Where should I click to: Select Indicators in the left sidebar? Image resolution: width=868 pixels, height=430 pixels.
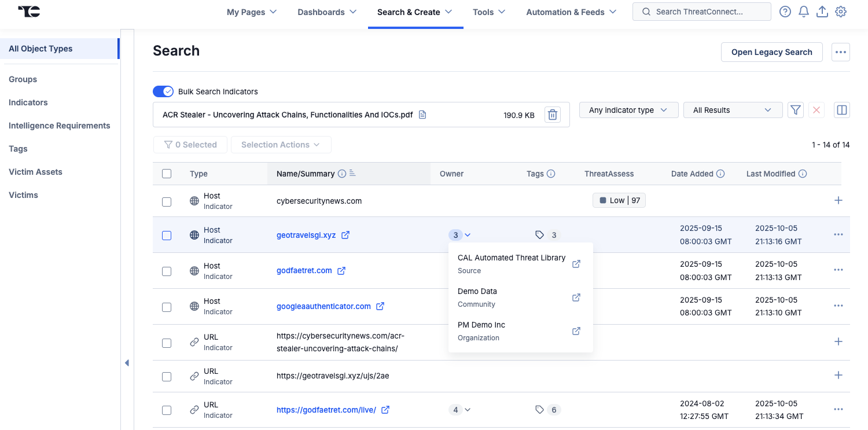pos(28,102)
